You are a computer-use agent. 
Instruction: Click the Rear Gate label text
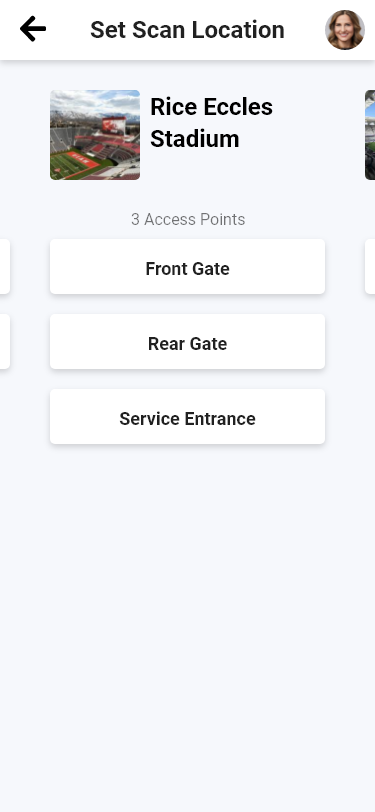pos(188,344)
